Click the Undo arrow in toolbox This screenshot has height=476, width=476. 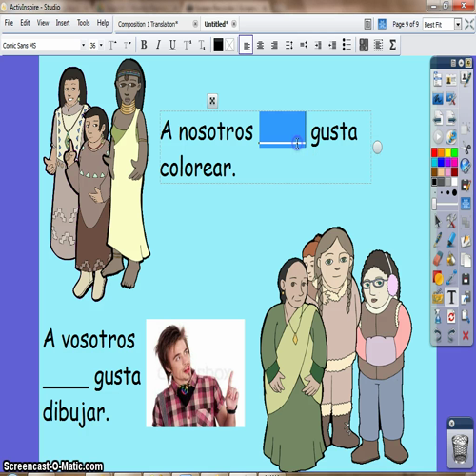tap(438, 336)
